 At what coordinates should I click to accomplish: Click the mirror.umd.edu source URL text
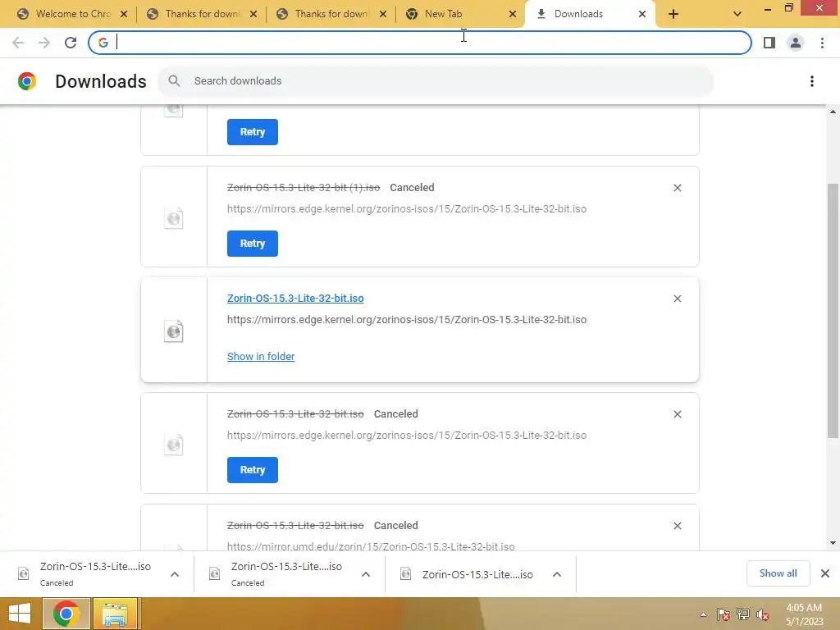371,546
